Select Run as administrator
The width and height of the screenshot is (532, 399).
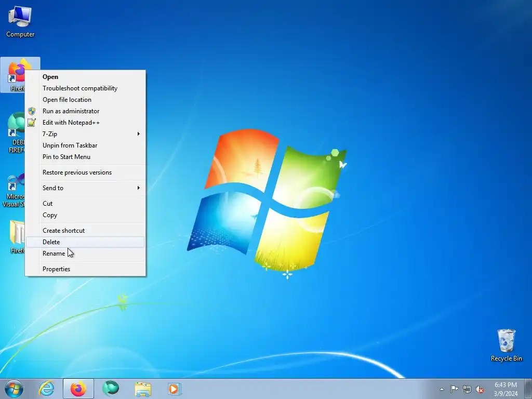click(x=85, y=111)
